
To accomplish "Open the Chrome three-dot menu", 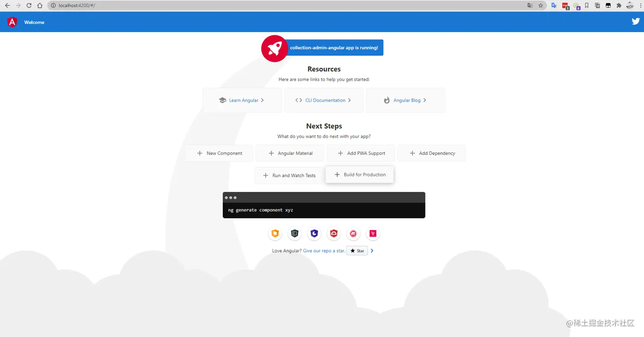I will click(x=640, y=6).
